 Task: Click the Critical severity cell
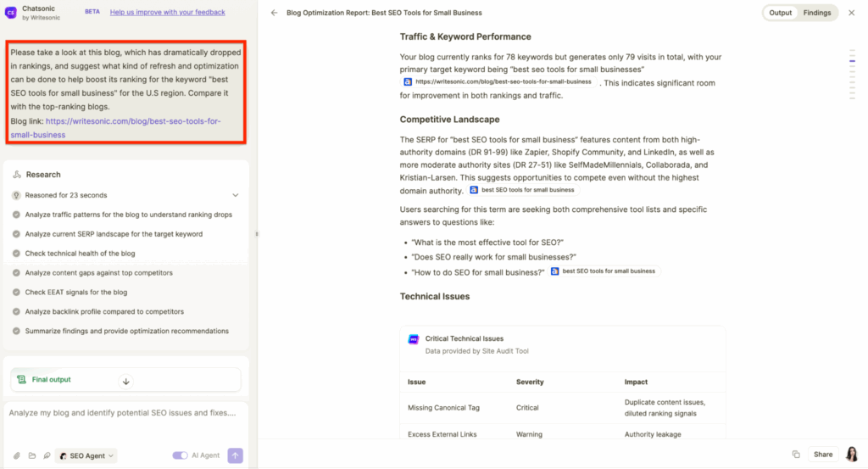(527, 408)
